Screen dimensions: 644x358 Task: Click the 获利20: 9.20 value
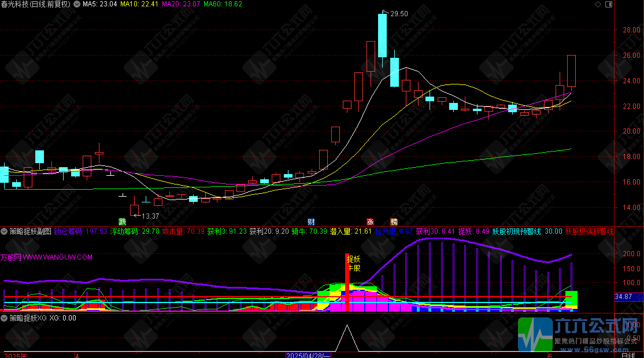click(269, 231)
